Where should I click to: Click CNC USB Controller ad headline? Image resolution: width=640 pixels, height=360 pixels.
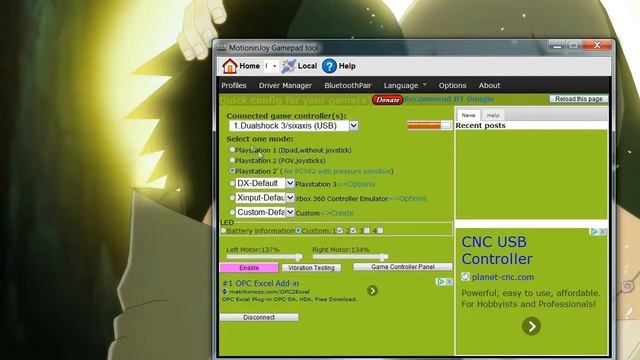pyautogui.click(x=497, y=250)
